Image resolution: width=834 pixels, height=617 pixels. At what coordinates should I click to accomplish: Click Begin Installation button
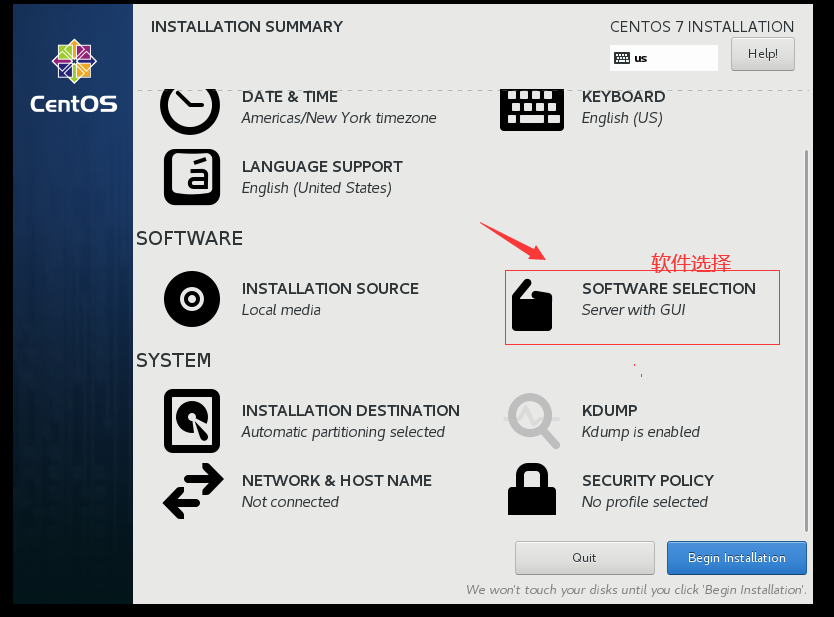(737, 558)
